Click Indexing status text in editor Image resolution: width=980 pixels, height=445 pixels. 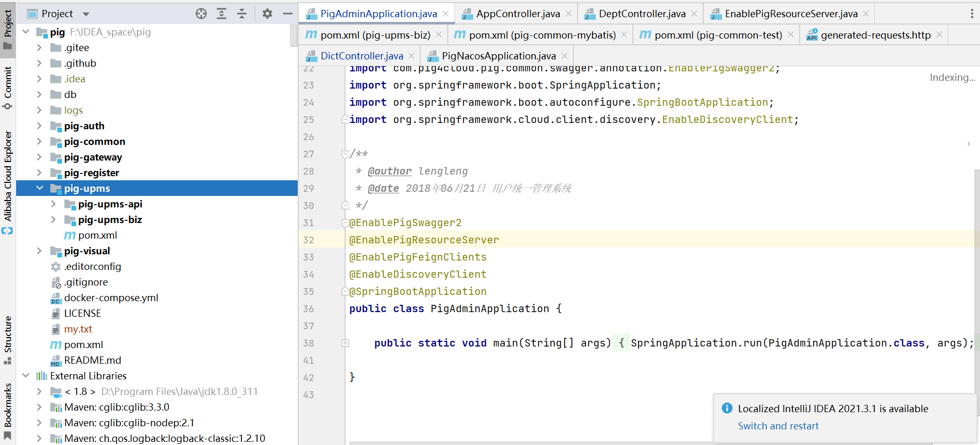(x=952, y=77)
